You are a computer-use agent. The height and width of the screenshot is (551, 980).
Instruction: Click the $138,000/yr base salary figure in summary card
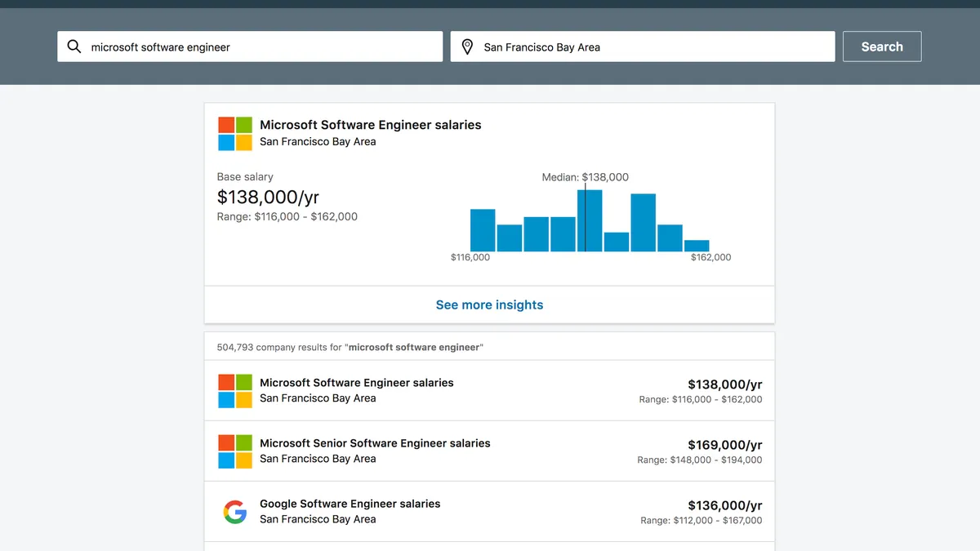(268, 197)
